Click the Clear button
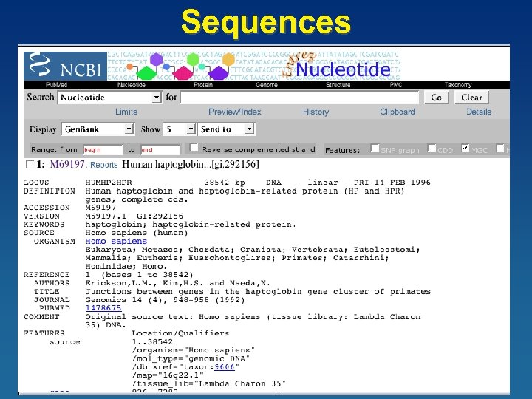Image resolution: width=532 pixels, height=399 pixels. (471, 98)
